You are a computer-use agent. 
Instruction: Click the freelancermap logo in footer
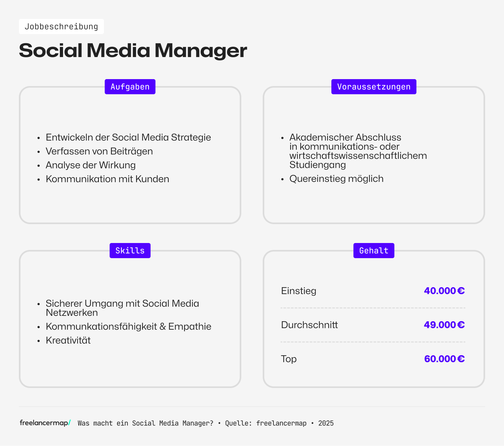pos(45,423)
